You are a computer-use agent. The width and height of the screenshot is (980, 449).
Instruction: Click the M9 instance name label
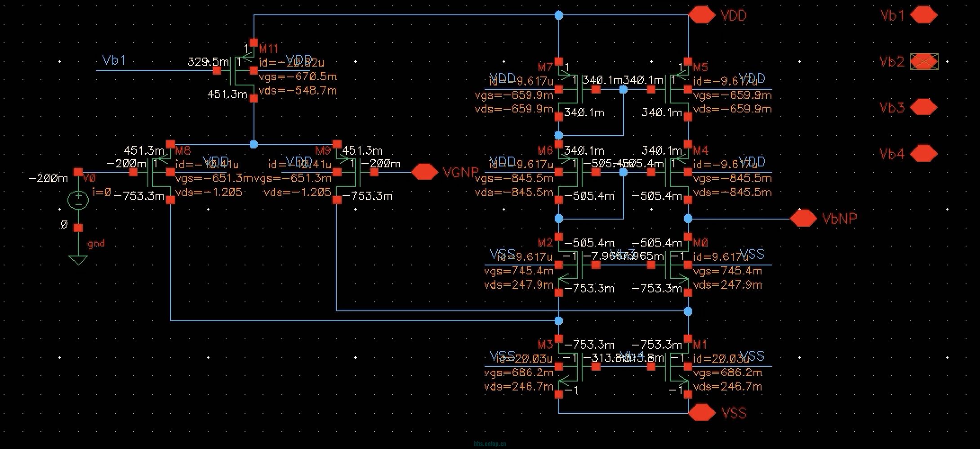pyautogui.click(x=324, y=150)
